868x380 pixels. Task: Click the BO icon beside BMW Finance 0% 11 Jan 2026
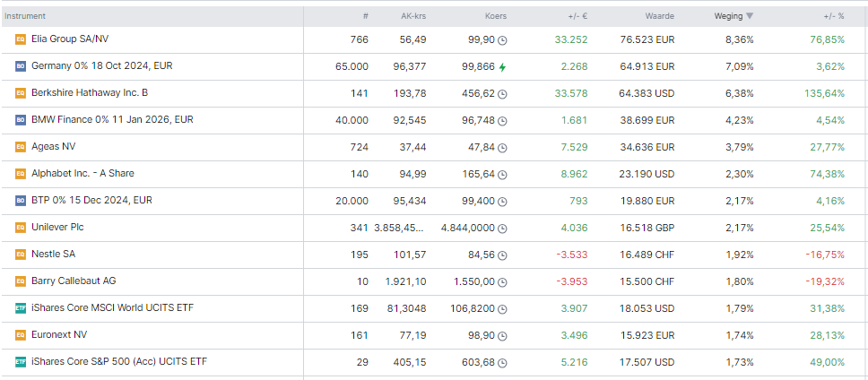(21, 120)
